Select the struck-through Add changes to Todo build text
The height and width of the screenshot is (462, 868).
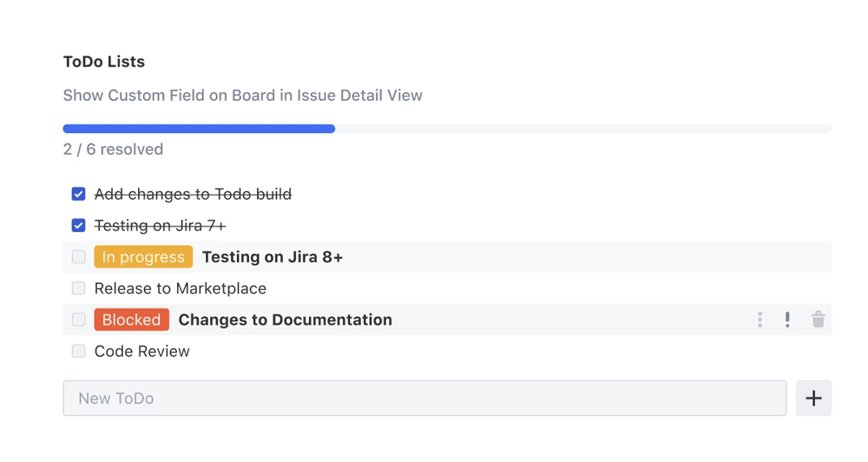tap(193, 194)
